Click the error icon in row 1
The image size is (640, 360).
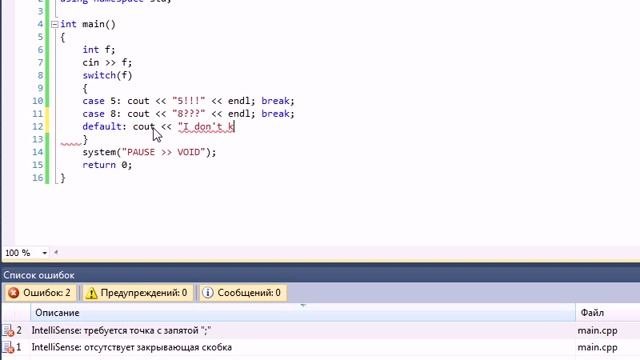(8, 348)
